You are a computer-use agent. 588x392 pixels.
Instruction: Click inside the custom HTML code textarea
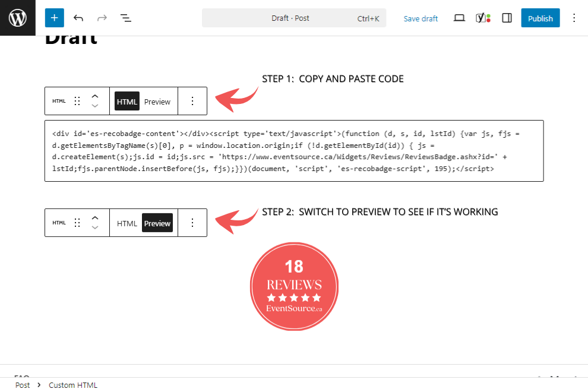point(294,151)
